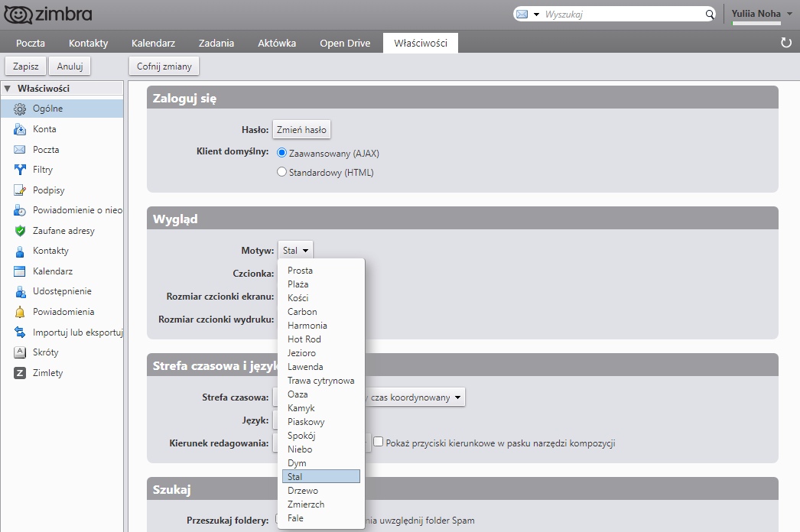Click the Zaufane adresy shield icon
Screen dimensions: 800x532
point(20,231)
